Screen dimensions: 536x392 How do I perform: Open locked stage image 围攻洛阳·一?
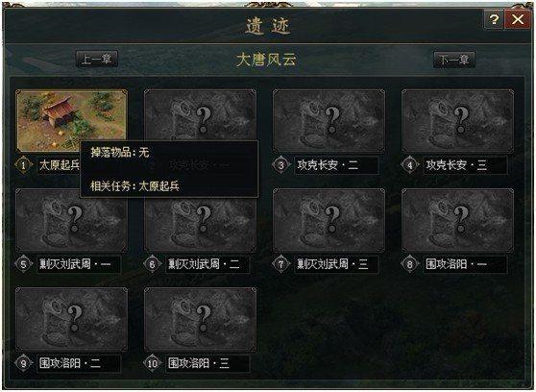coord(457,220)
